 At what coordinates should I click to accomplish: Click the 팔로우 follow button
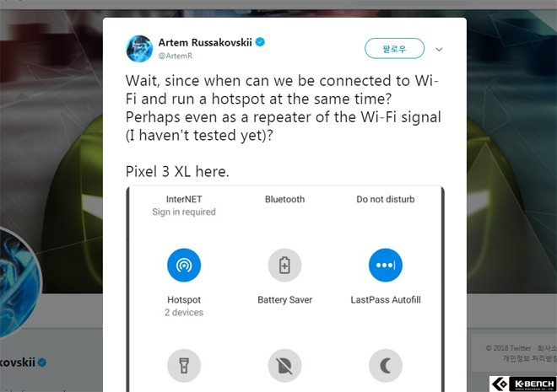click(x=394, y=48)
